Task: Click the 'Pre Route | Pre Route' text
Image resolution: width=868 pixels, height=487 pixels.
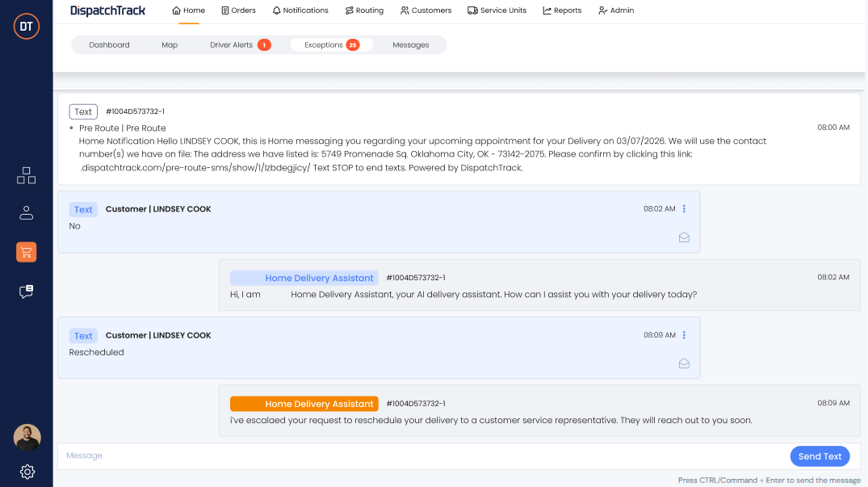Action: click(123, 128)
